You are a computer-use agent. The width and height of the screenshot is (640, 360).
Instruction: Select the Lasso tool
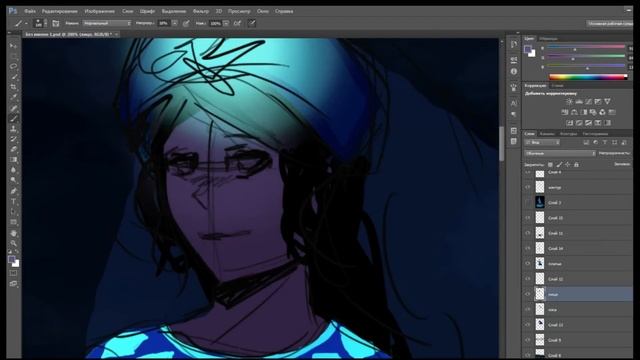coord(13,66)
